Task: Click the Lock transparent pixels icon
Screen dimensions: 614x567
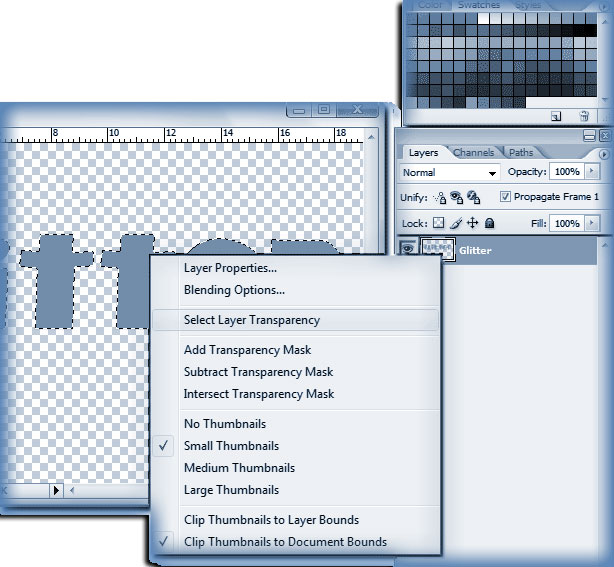Action: [438, 223]
